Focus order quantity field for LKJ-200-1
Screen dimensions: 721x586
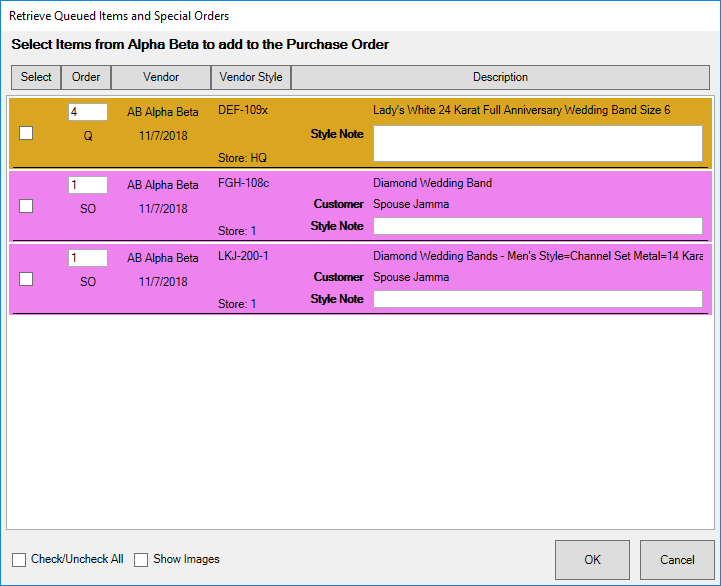(87, 259)
